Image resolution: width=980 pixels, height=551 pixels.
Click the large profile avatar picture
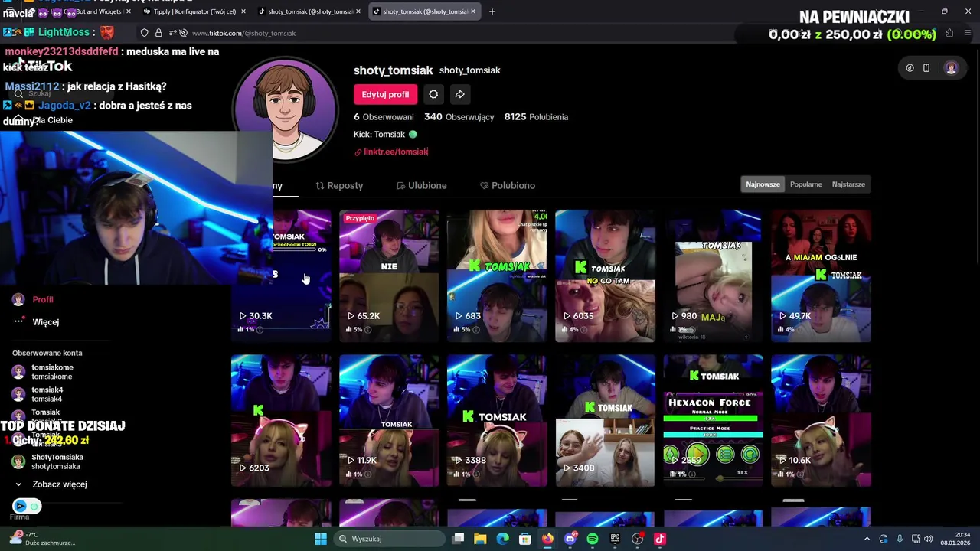[286, 110]
